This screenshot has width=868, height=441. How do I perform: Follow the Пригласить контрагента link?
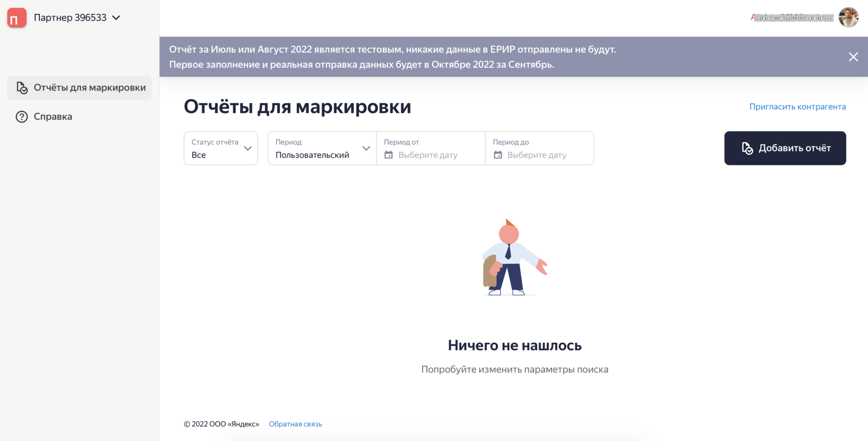click(x=797, y=107)
